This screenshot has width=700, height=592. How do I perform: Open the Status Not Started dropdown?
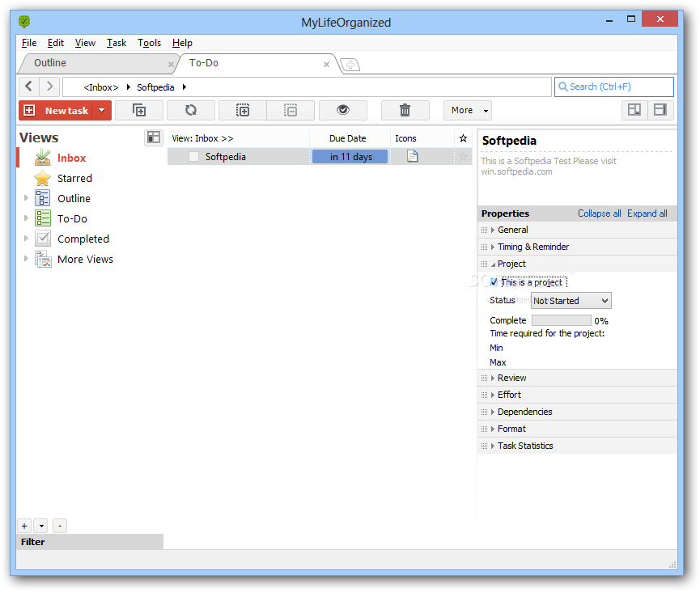pyautogui.click(x=571, y=301)
